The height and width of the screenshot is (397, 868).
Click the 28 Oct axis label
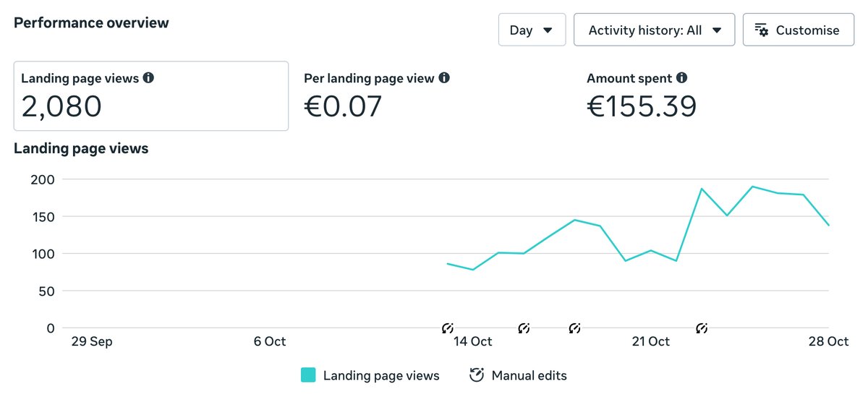tap(829, 341)
